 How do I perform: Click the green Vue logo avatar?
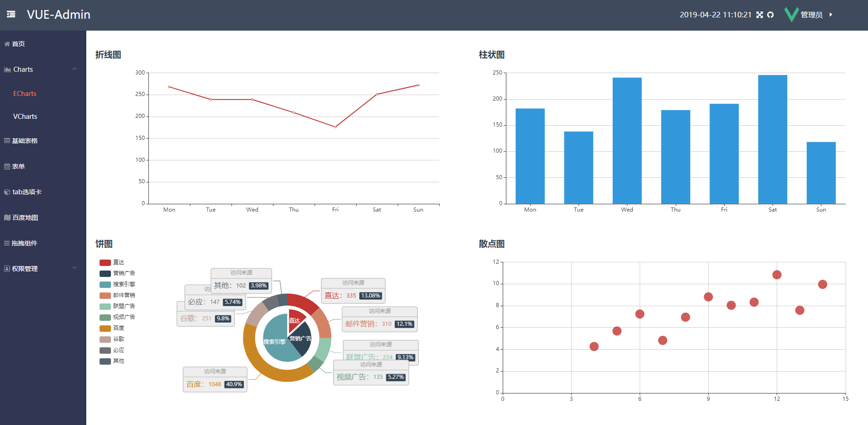click(x=791, y=15)
